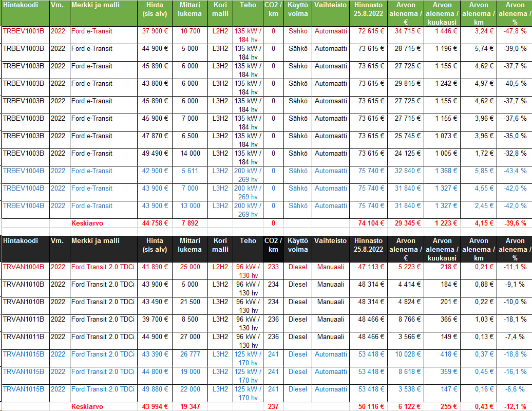Click the mileage value 14 000
Screen dimensions: 532x411
[190, 158]
